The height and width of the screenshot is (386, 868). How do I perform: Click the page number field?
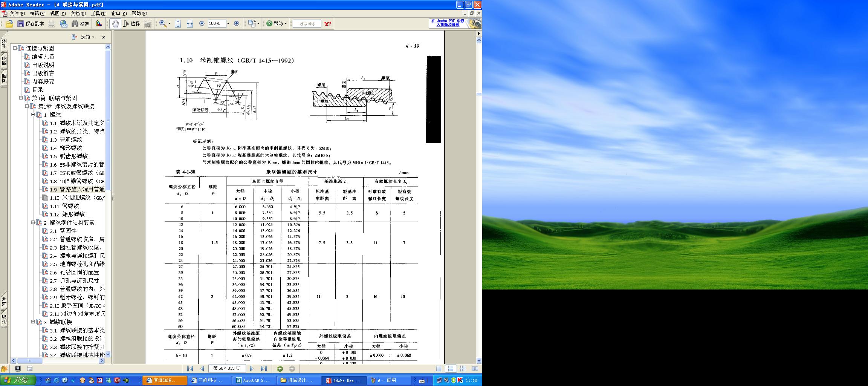point(227,369)
